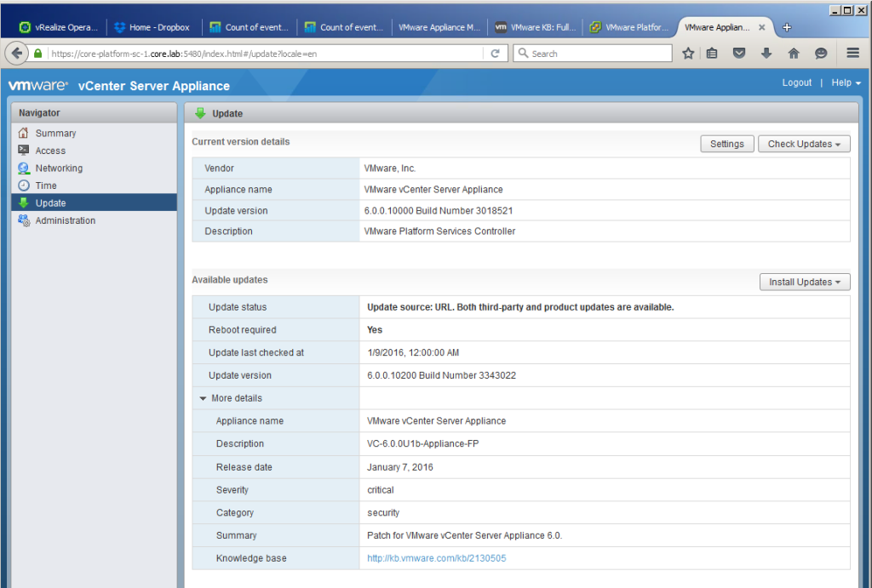The height and width of the screenshot is (588, 872).
Task: Open the chat smiley icon
Action: coord(821,54)
